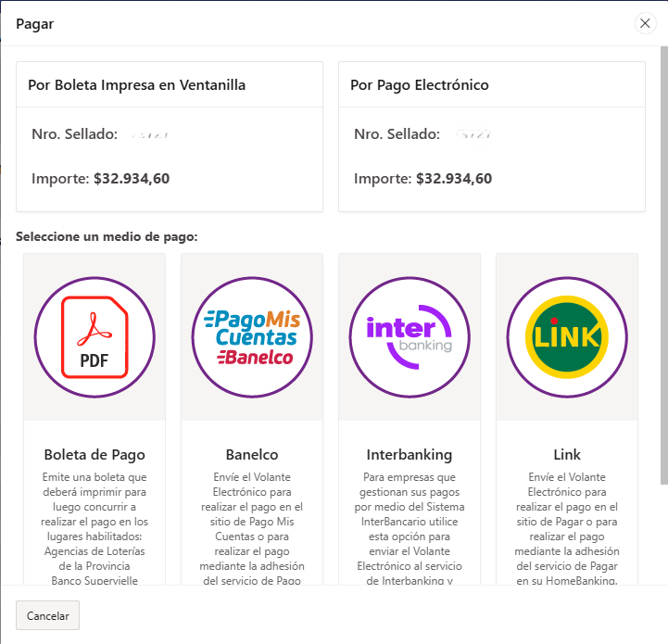Click the Por Pago Electrónico header
This screenshot has width=668, height=644.
click(x=420, y=85)
